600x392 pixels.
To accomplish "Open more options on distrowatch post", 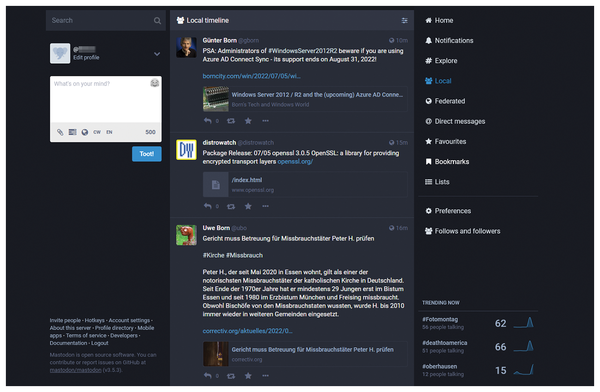I will (265, 206).
